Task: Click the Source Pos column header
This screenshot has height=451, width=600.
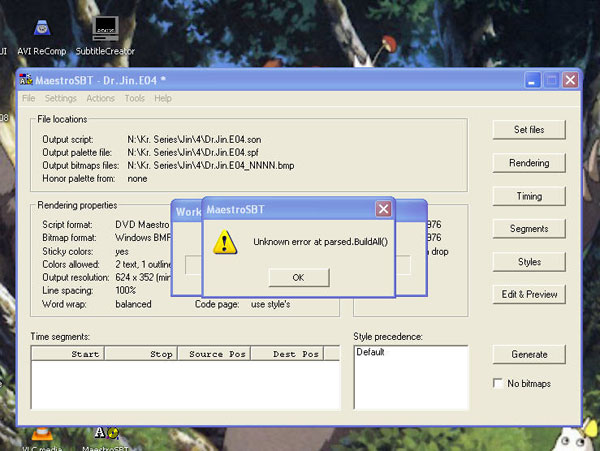Action: pyautogui.click(x=215, y=354)
